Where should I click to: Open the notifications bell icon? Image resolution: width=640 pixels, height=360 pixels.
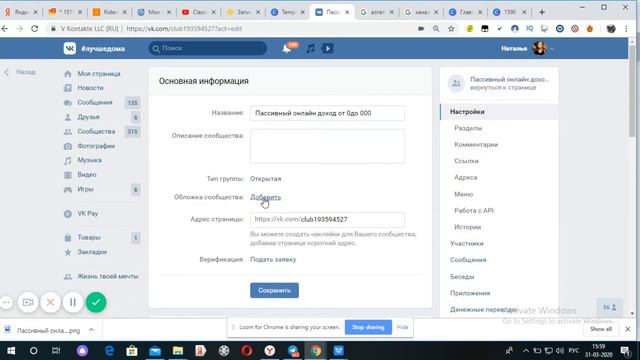[x=287, y=49]
